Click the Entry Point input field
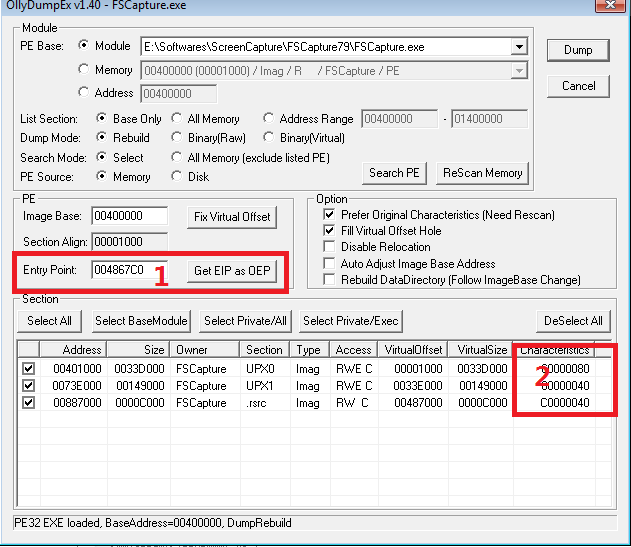Image resolution: width=631 pixels, height=547 pixels. 130,270
